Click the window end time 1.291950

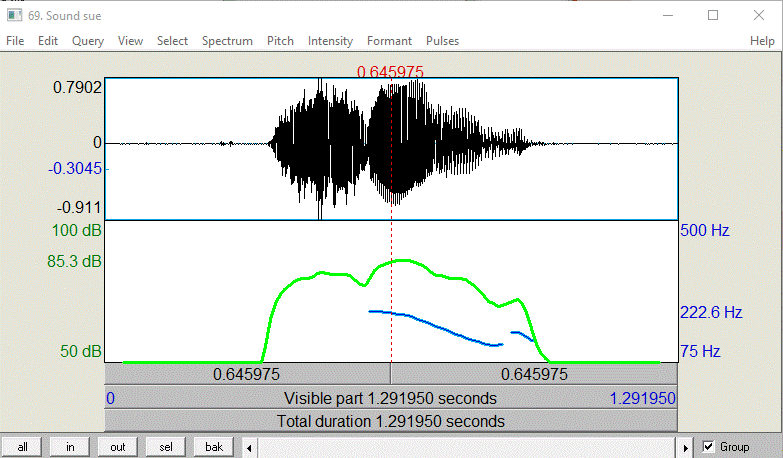[x=643, y=398]
